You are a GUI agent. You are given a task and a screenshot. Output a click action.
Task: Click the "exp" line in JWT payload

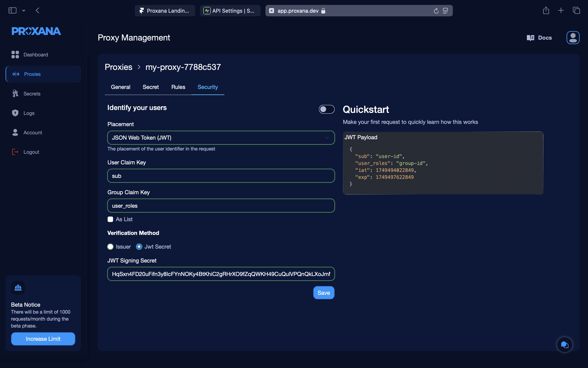[x=384, y=177]
